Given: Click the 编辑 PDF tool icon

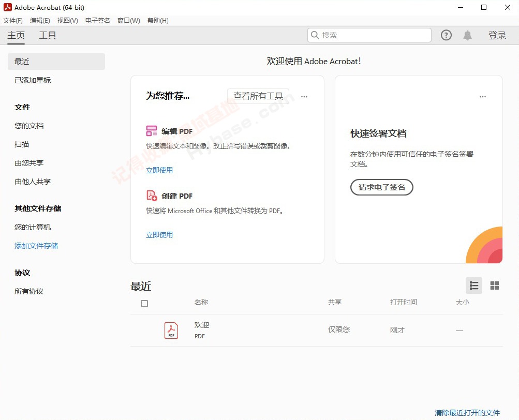Looking at the screenshot, I should pos(151,131).
